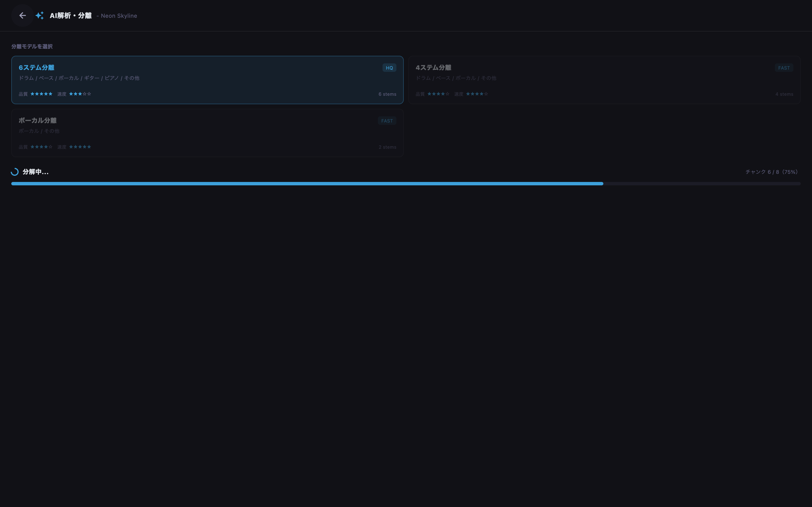Click the AI解析・分離 page title
The height and width of the screenshot is (507, 812).
(70, 16)
